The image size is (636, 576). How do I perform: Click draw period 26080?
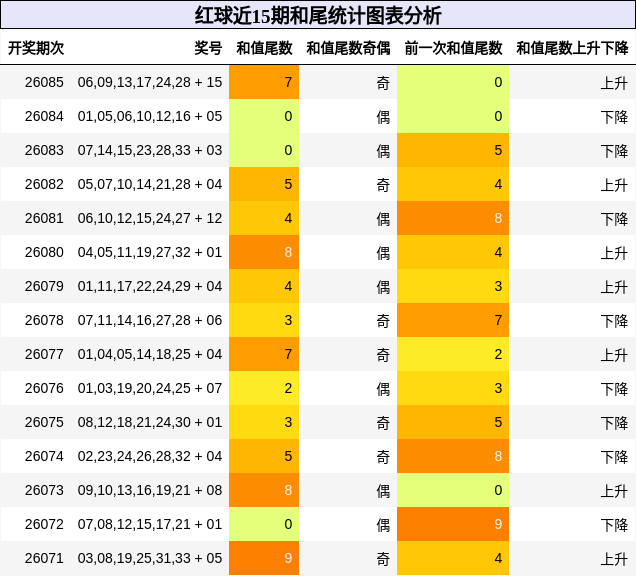tap(44, 252)
